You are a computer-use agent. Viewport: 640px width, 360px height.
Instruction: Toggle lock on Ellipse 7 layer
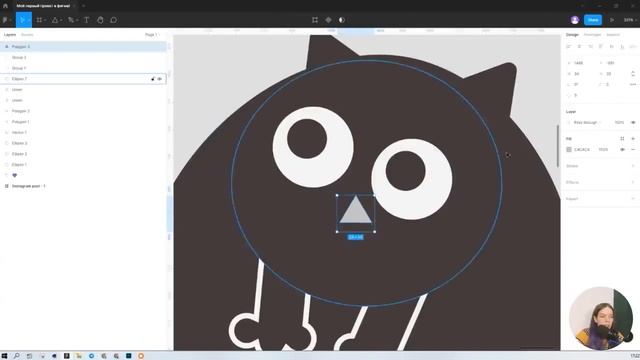[153, 79]
